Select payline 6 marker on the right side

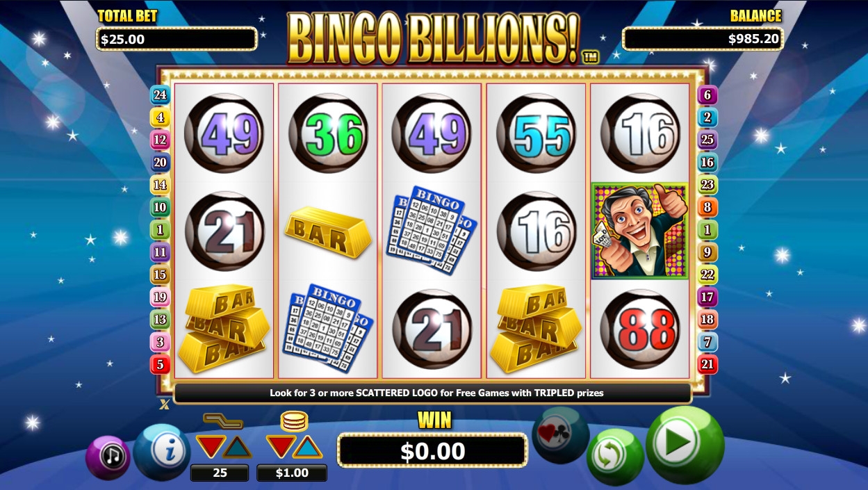click(707, 95)
